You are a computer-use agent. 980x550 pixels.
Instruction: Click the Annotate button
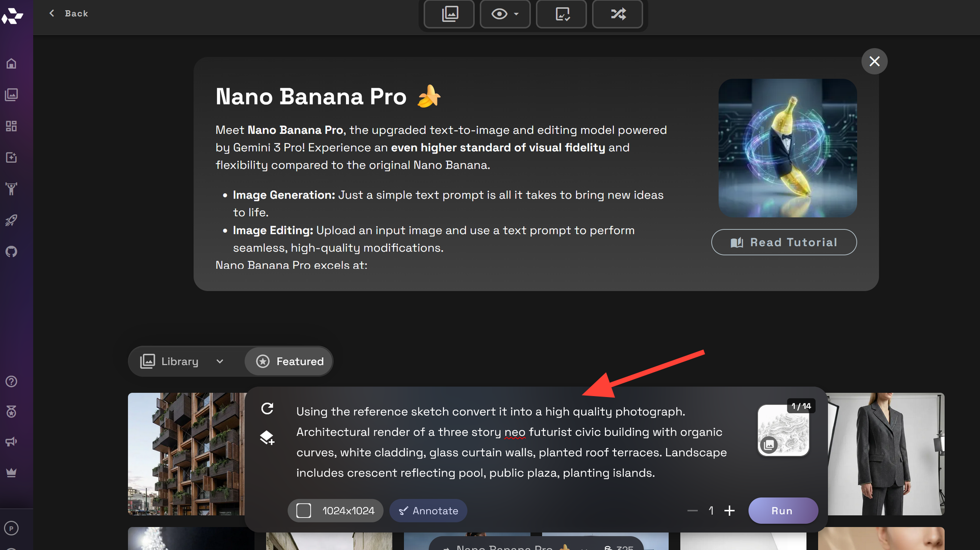click(428, 511)
